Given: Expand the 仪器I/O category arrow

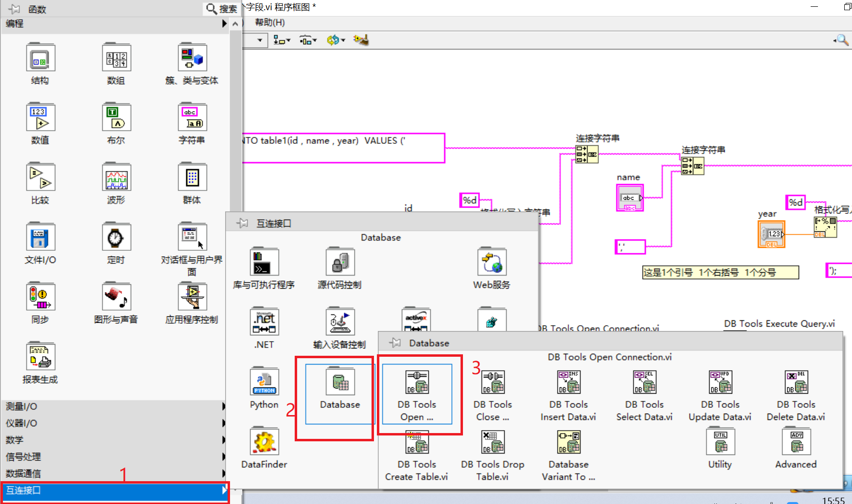Looking at the screenshot, I should pyautogui.click(x=224, y=423).
